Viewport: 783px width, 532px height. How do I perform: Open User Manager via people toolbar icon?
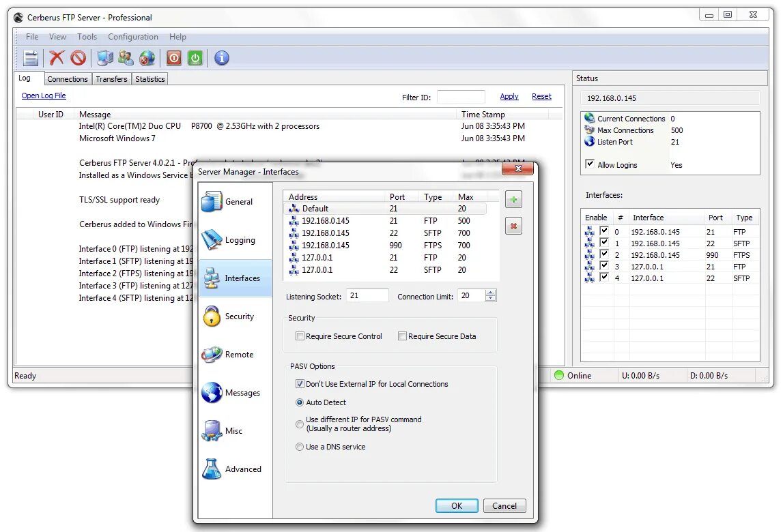click(x=126, y=58)
